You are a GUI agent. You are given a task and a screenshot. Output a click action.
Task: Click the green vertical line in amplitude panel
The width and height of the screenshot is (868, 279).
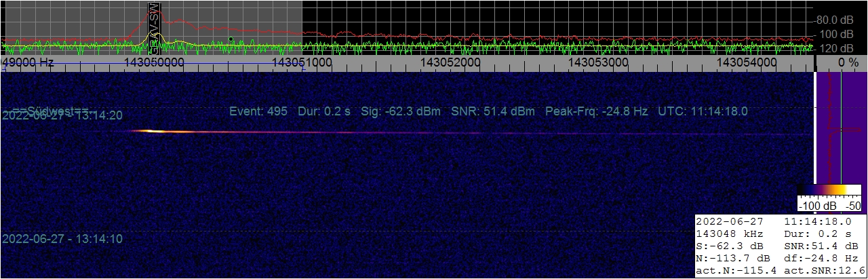(x=841, y=129)
